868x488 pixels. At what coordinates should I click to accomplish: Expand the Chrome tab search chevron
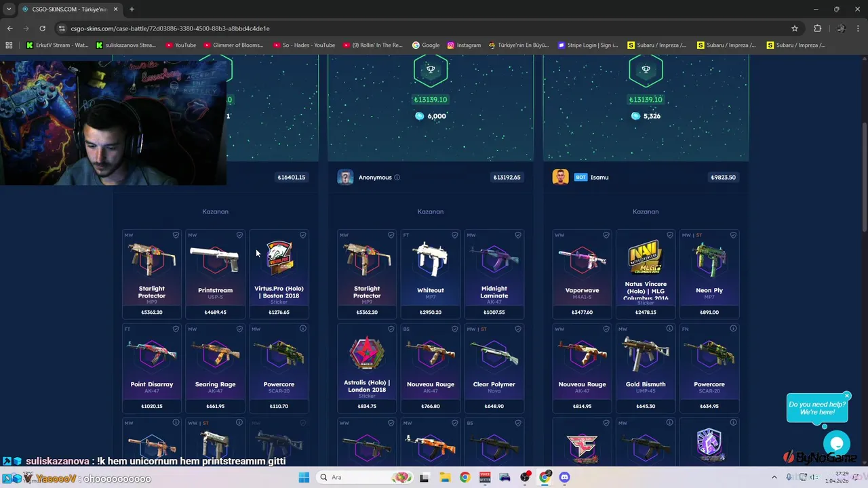[9, 9]
